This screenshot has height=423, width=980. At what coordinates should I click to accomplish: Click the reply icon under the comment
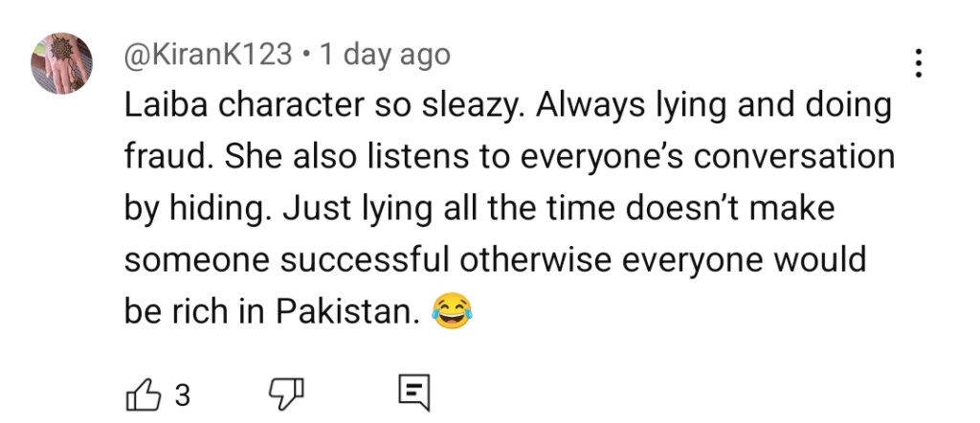pyautogui.click(x=413, y=393)
